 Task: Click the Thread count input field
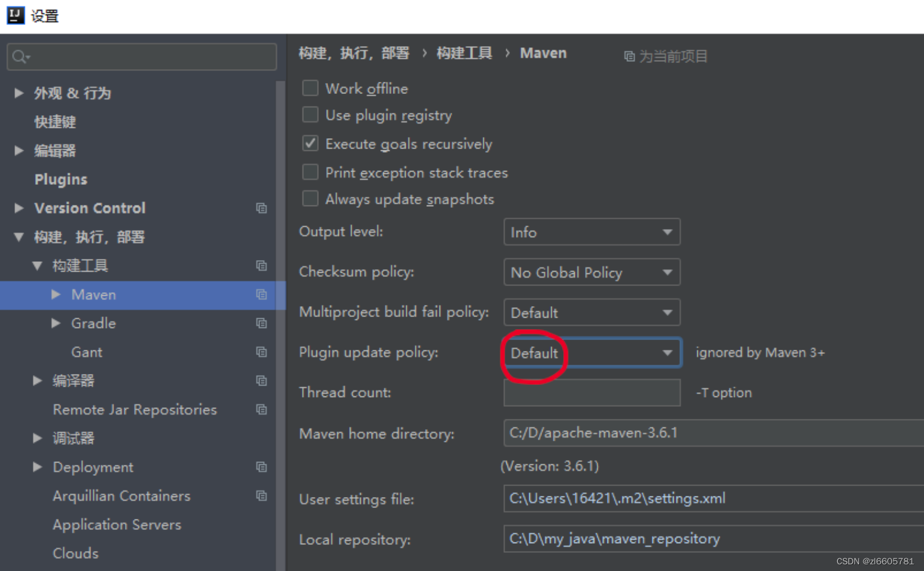tap(592, 393)
